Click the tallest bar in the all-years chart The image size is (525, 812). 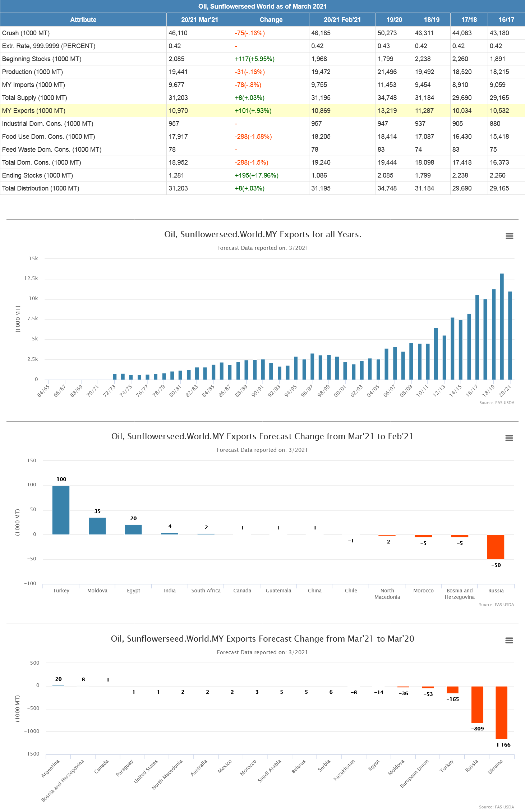[x=502, y=326]
